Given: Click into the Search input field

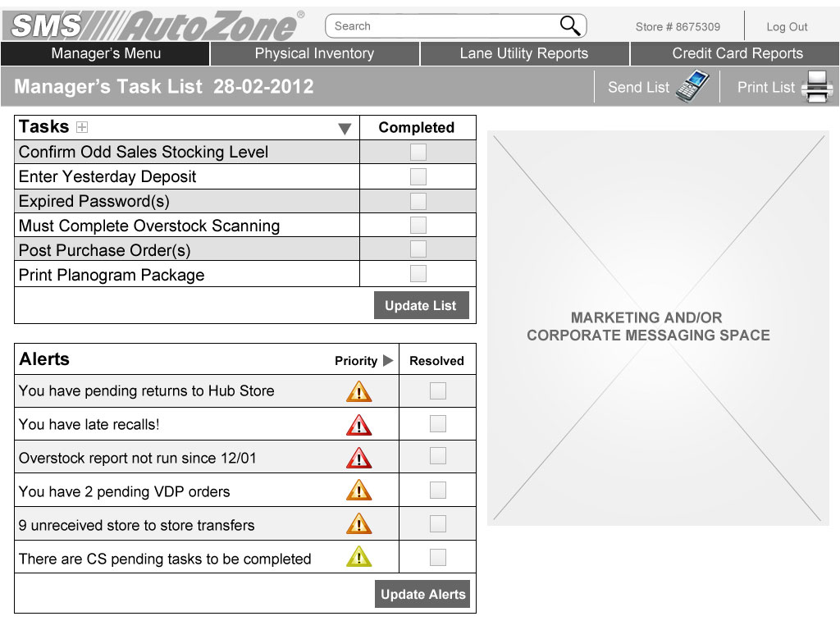Looking at the screenshot, I should (x=443, y=26).
